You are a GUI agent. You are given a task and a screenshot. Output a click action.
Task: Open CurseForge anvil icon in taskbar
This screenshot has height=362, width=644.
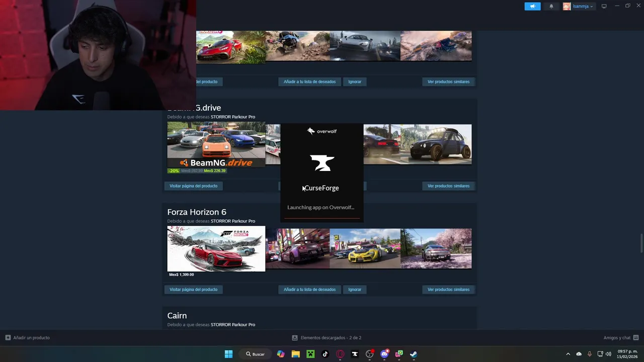(x=355, y=354)
